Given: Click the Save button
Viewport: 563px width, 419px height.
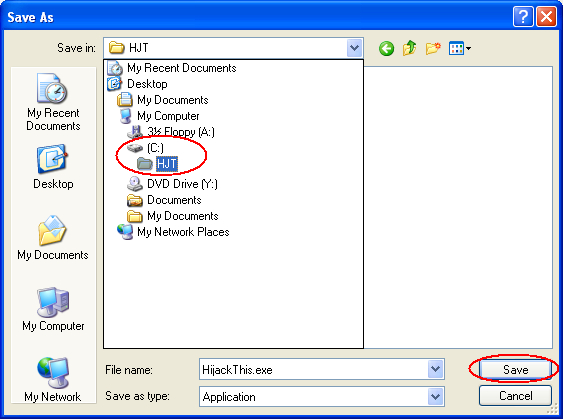Looking at the screenshot, I should click(x=515, y=369).
